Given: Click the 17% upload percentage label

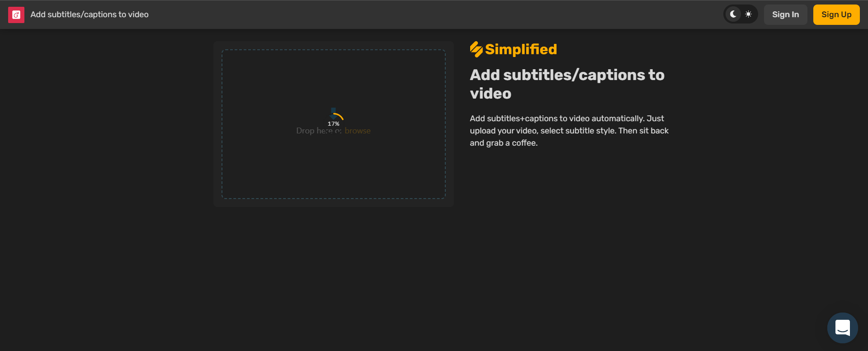Looking at the screenshot, I should pos(334,124).
